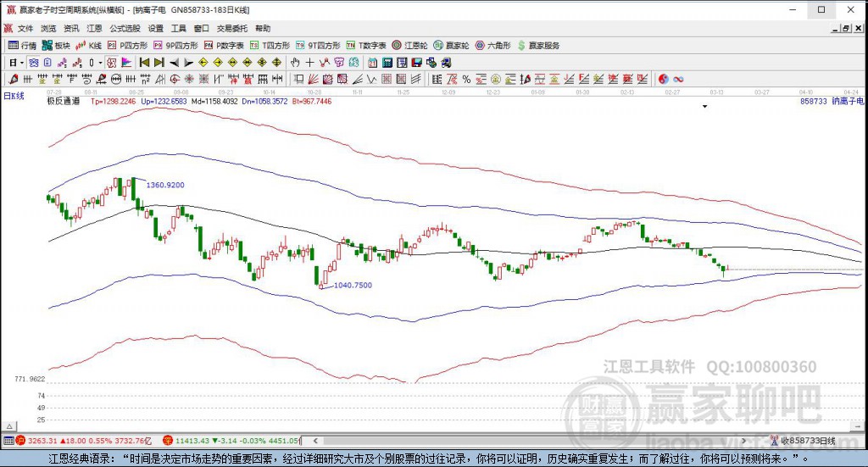Open the 文件 menu
868x467 pixels.
tap(25, 28)
